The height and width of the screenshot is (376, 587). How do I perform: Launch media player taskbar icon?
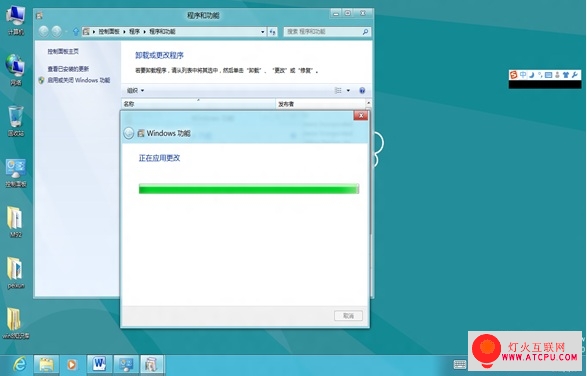72,364
